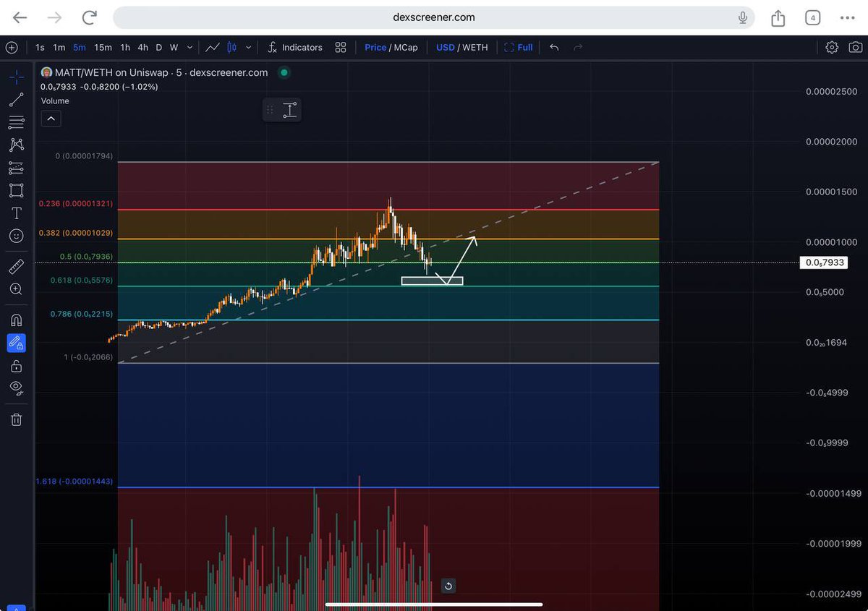This screenshot has height=611, width=868.
Task: Click the green market status dot
Action: tap(284, 72)
